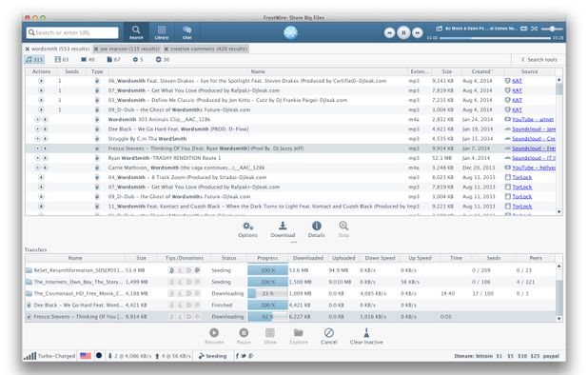
Task: Filter results by video (63)
Action: (62, 59)
